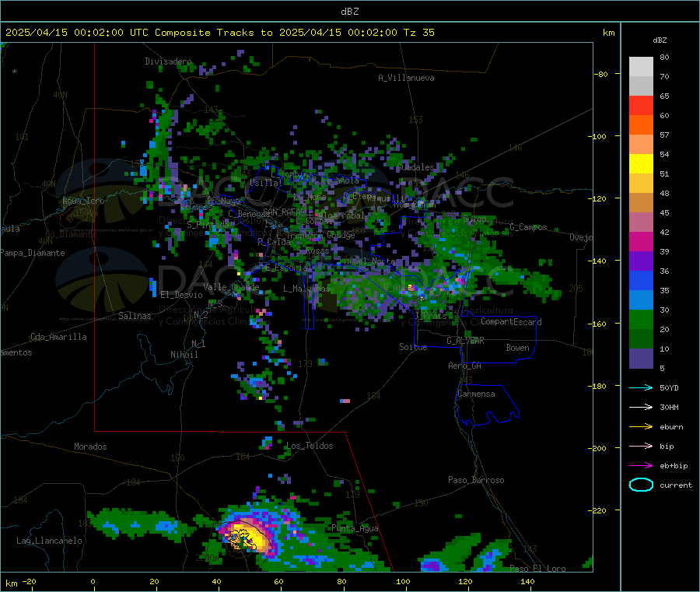Pick the red 60-65 dBZ swatch
700x592 pixels.
(x=641, y=105)
